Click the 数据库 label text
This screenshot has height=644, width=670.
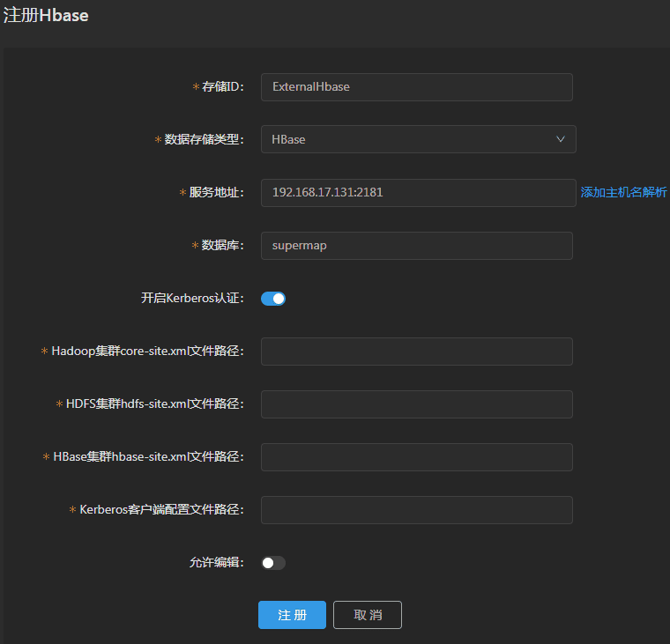pyautogui.click(x=221, y=246)
